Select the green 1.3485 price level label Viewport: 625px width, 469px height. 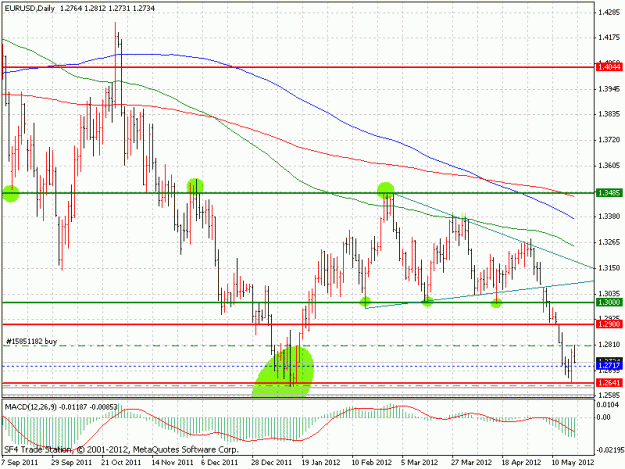click(609, 193)
